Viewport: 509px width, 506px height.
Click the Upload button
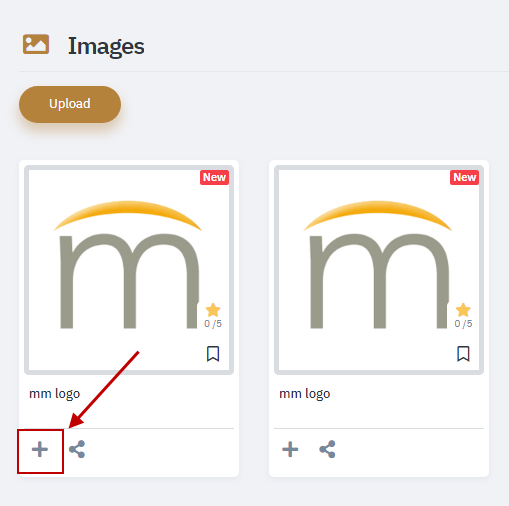[x=70, y=104]
